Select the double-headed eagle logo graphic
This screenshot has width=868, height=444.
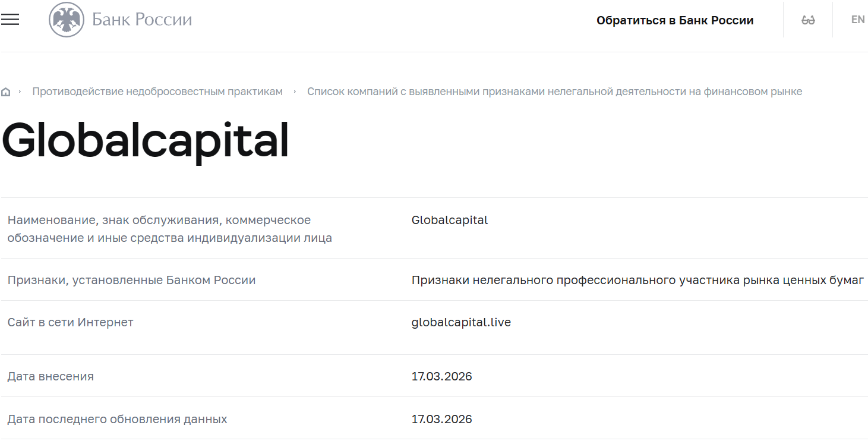(65, 18)
